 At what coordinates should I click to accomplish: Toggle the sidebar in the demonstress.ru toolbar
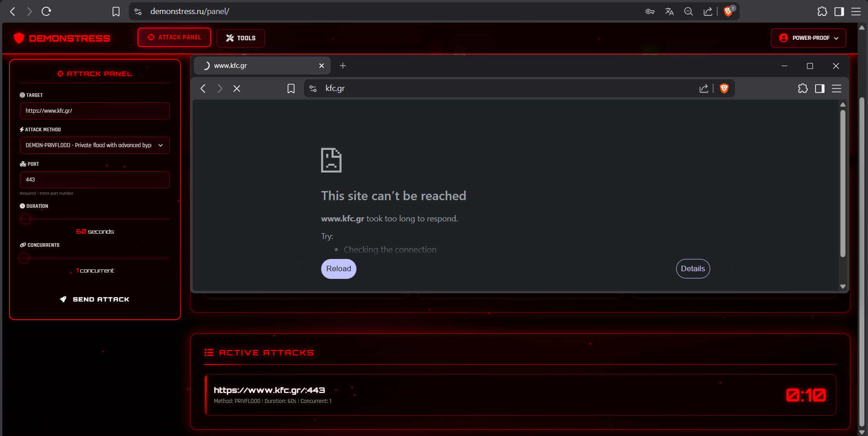(x=839, y=11)
